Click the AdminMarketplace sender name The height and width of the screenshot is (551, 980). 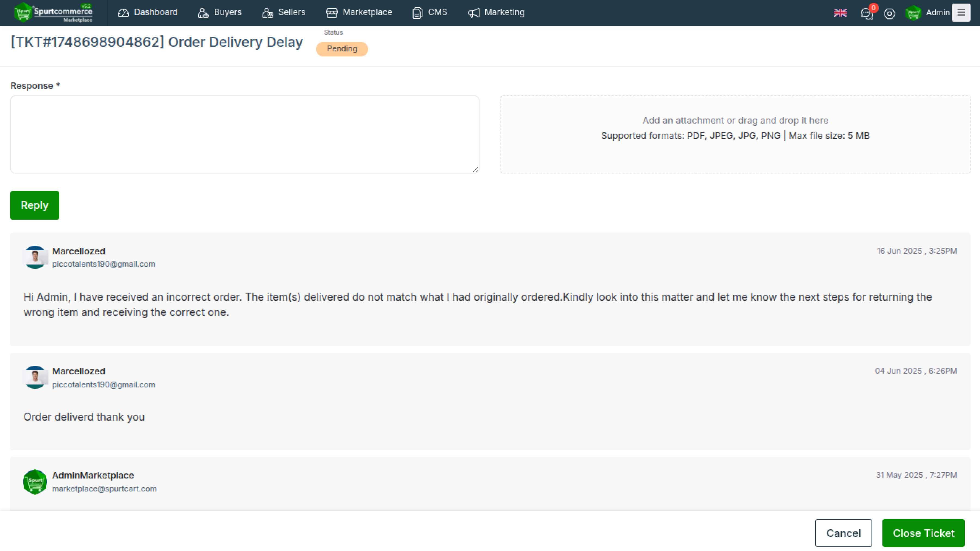click(x=93, y=475)
